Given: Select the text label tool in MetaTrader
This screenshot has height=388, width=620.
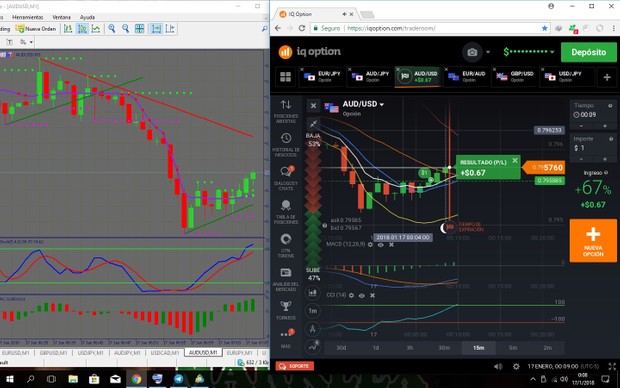Looking at the screenshot, I should pos(10,42).
